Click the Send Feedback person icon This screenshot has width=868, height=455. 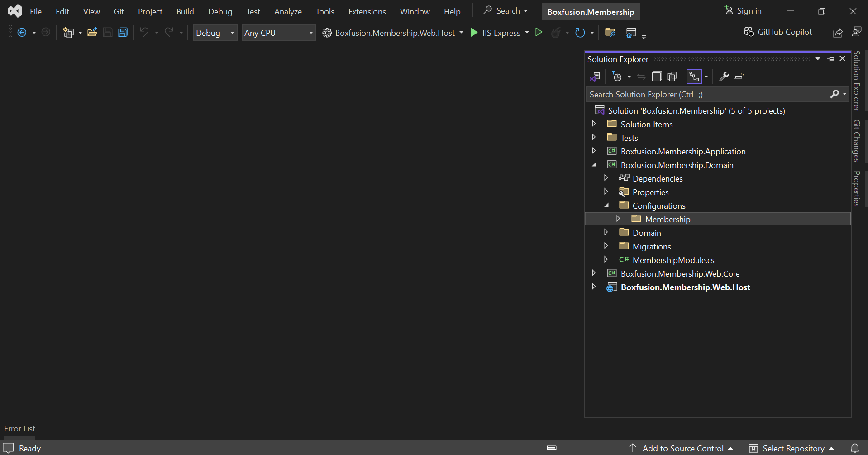[x=856, y=32]
